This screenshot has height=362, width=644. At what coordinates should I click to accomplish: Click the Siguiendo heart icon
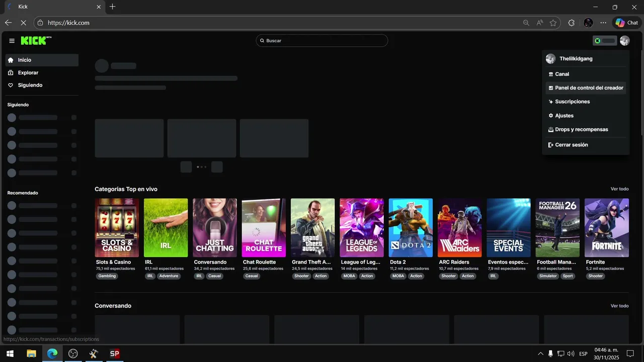(11, 85)
